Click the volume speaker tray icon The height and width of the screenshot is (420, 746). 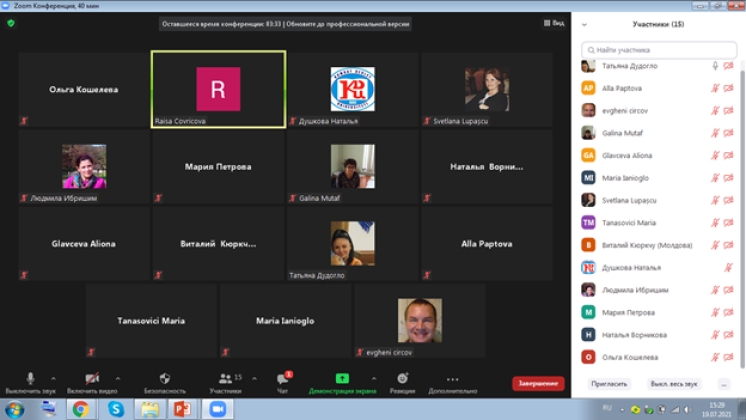tap(687, 410)
